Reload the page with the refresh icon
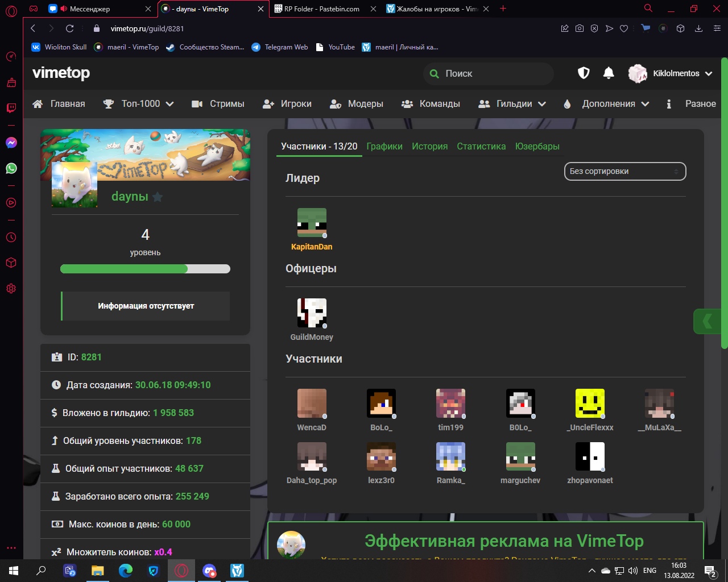Image resolution: width=728 pixels, height=582 pixels. [x=69, y=28]
